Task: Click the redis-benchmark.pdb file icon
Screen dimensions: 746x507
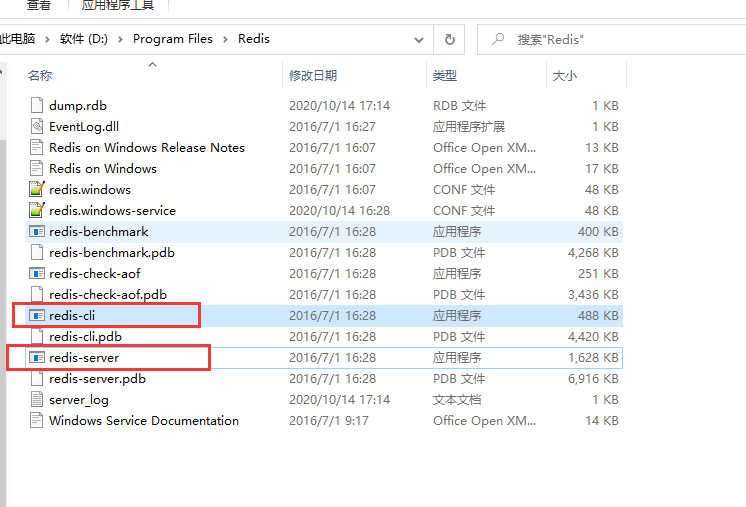Action: [x=37, y=252]
